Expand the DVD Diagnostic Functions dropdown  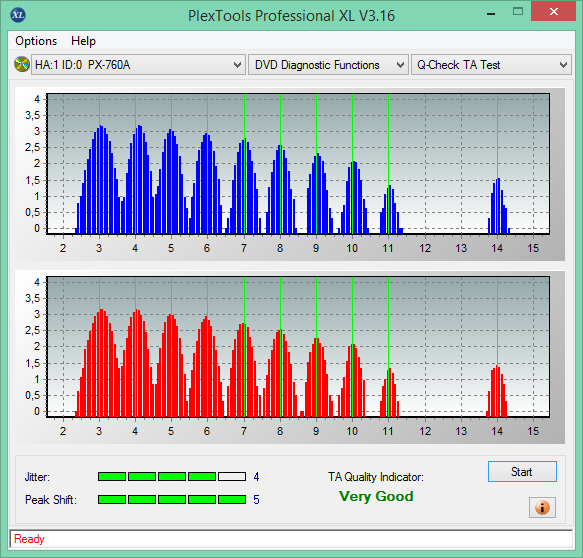point(328,65)
